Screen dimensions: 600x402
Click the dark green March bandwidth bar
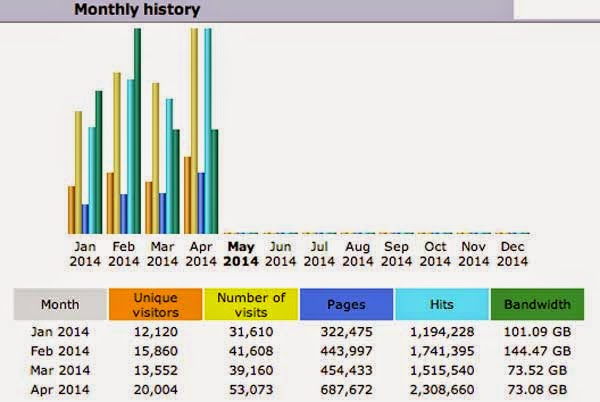click(x=176, y=182)
